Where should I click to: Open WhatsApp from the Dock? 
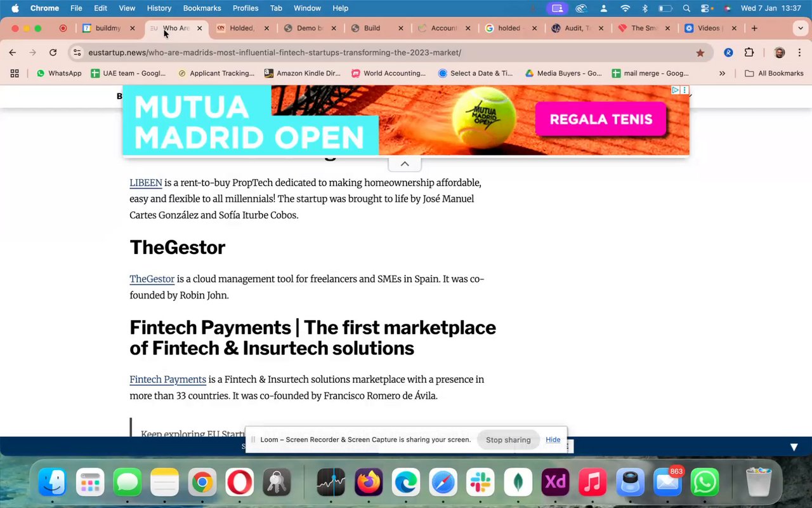pyautogui.click(x=705, y=483)
